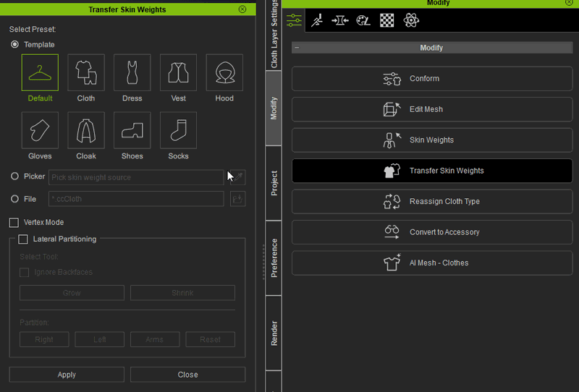The height and width of the screenshot is (392, 579).
Task: Enable the Template radio option
Action: 14,44
